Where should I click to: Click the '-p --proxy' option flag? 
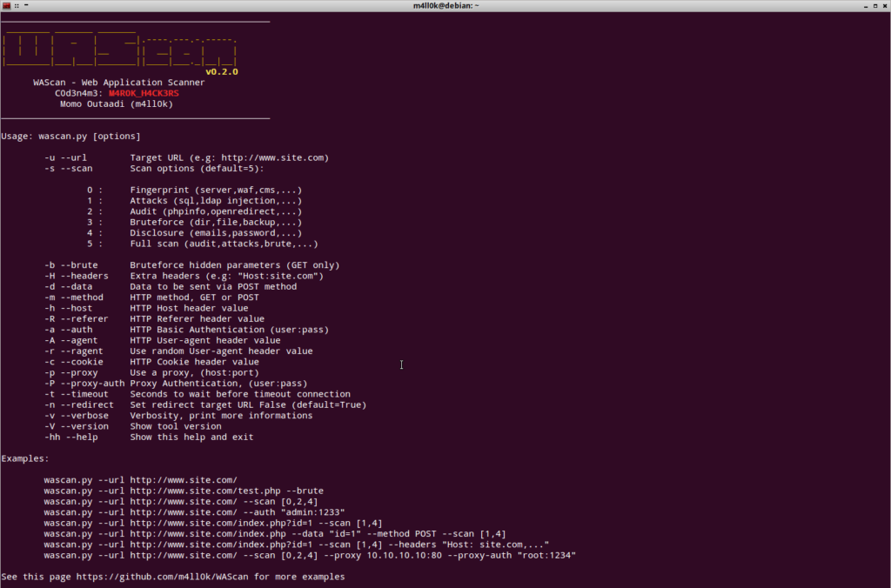[x=71, y=372]
